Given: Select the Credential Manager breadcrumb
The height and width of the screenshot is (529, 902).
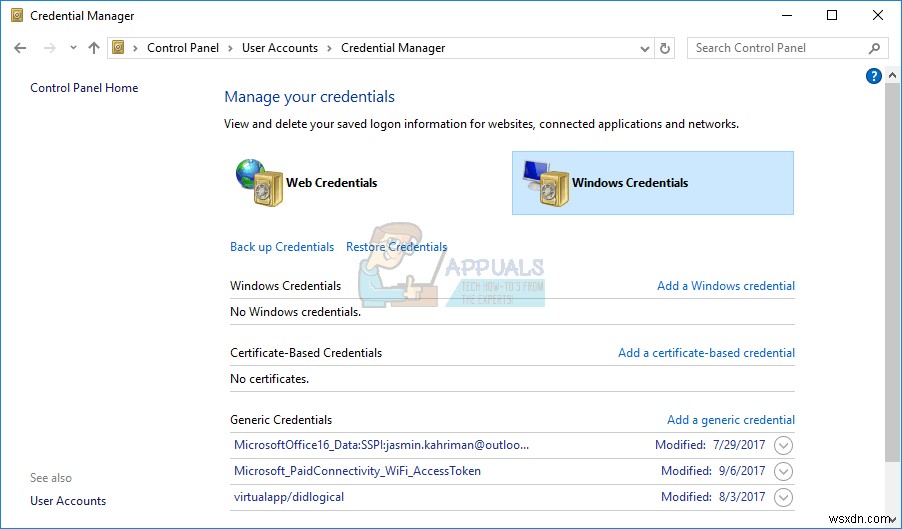Looking at the screenshot, I should point(393,48).
